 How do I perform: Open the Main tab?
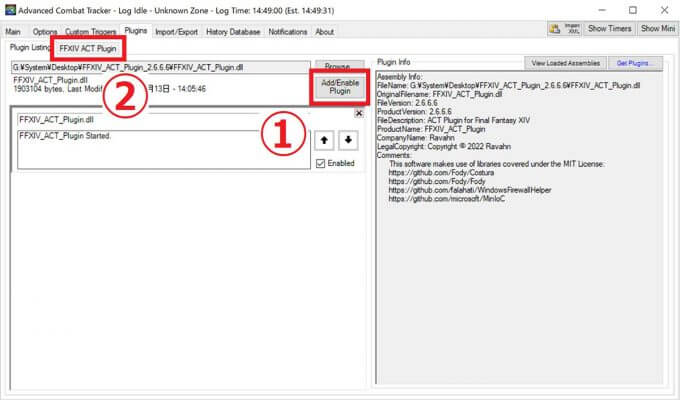pyautogui.click(x=14, y=32)
